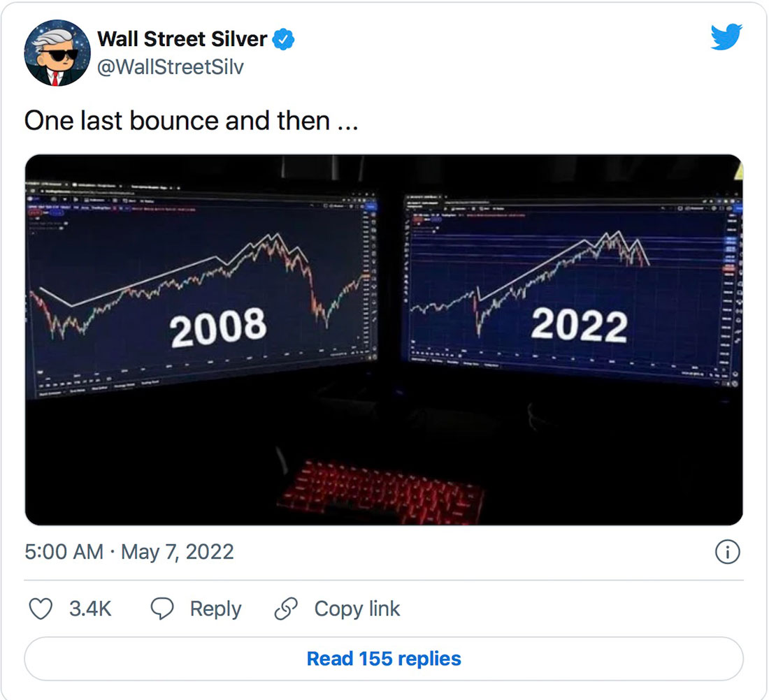Click the chain link copy icon
This screenshot has width=769, height=700.
click(x=286, y=608)
